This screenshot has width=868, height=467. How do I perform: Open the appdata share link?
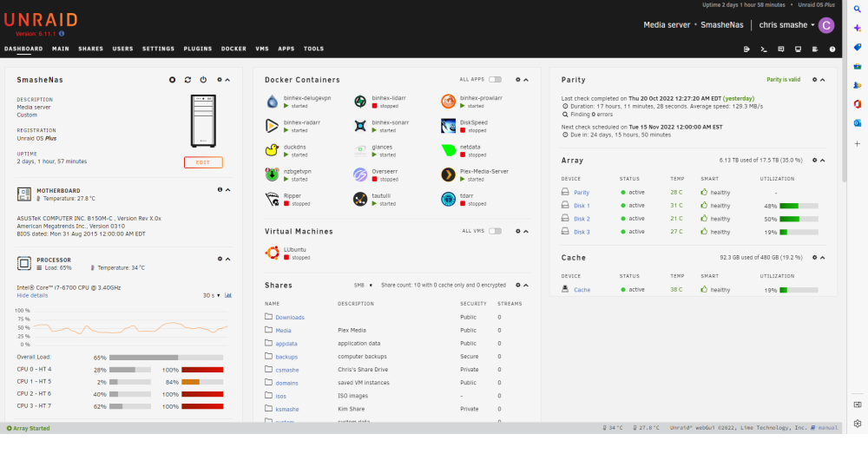286,344
